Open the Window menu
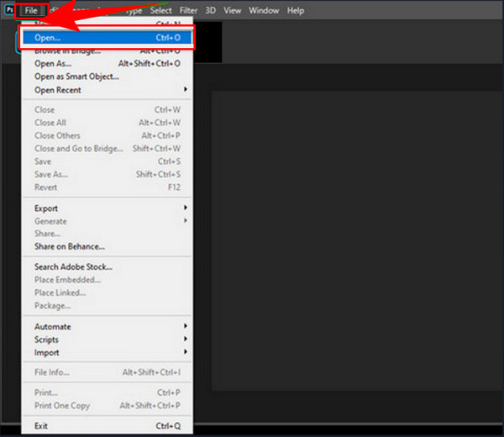Image resolution: width=504 pixels, height=437 pixels. [x=264, y=11]
